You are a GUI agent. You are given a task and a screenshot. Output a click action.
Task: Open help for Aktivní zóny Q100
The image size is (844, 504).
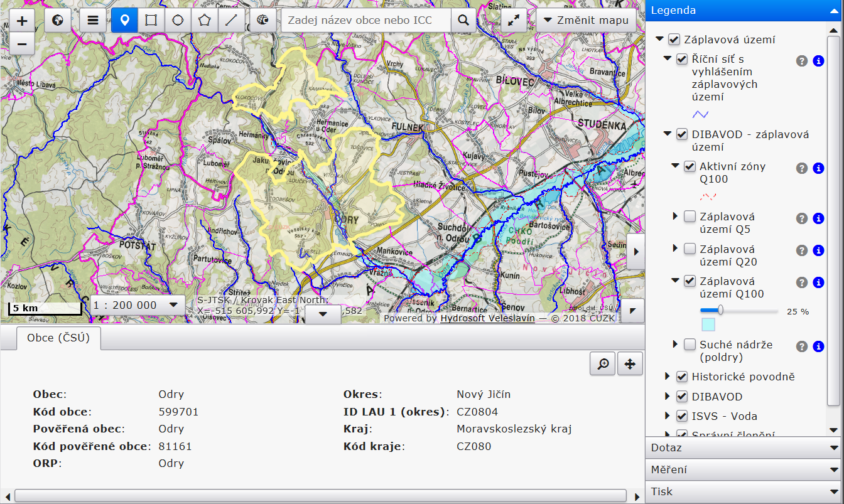(x=801, y=168)
